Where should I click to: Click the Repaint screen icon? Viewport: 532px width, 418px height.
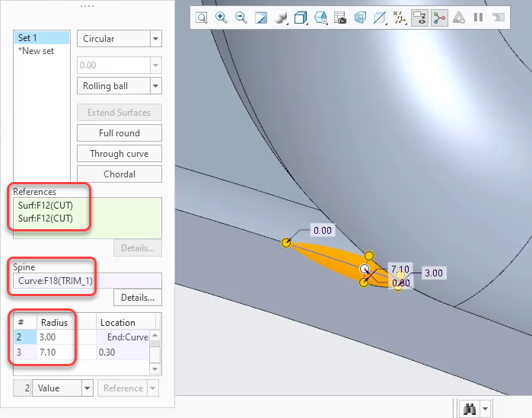click(x=261, y=17)
